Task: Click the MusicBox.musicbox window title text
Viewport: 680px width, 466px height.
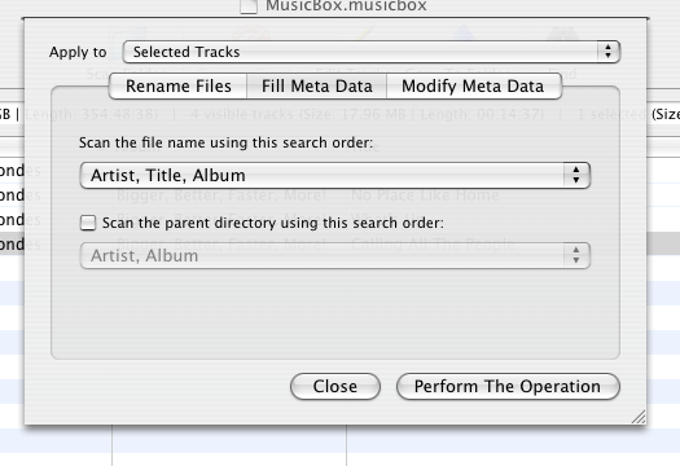Action: [x=346, y=6]
